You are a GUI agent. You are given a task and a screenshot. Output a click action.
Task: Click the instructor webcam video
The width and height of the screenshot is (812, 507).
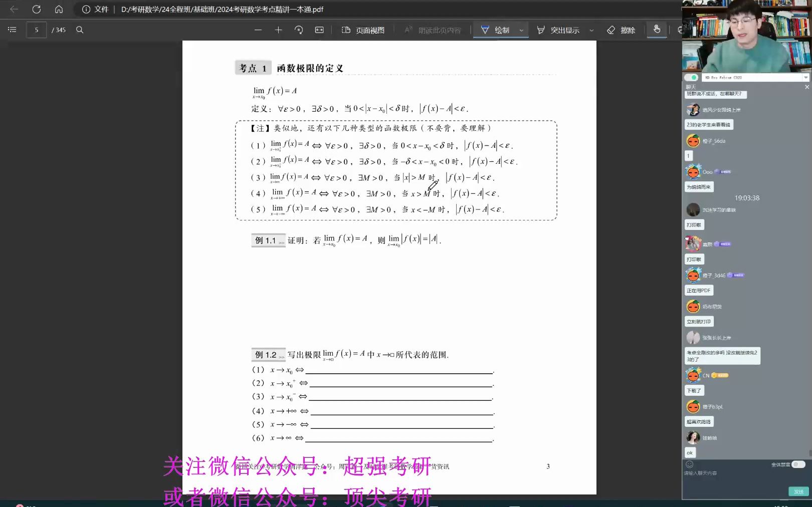tap(747, 36)
